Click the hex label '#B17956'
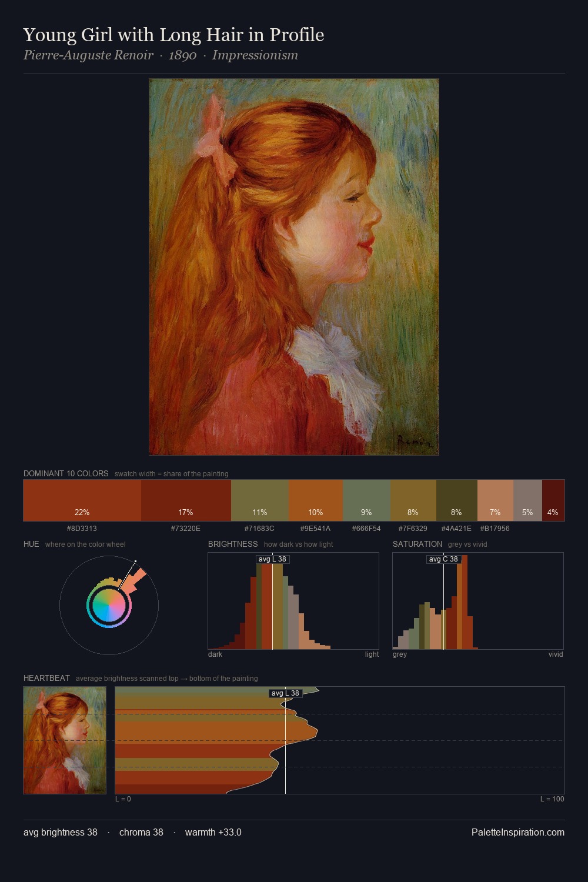The height and width of the screenshot is (882, 588). coord(495,529)
